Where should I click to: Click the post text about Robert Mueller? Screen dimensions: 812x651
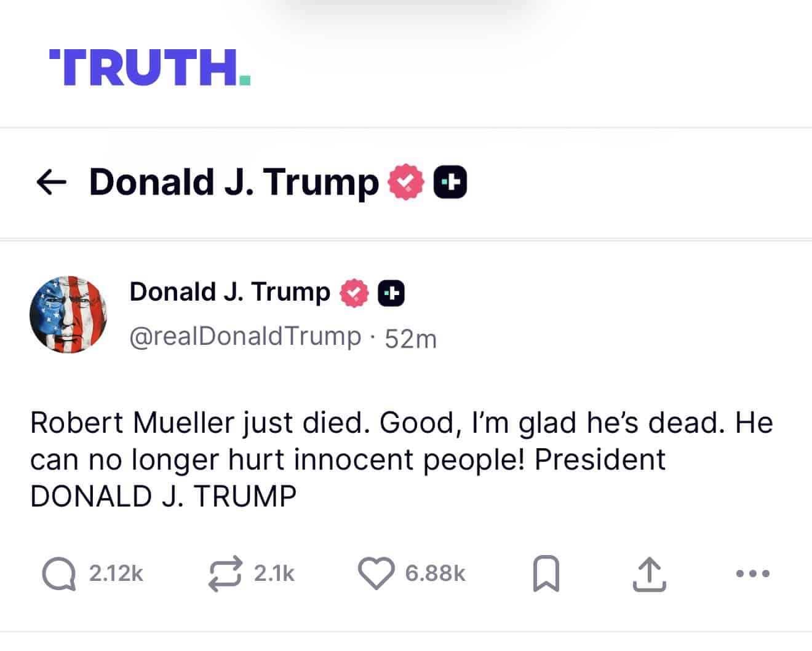400,459
